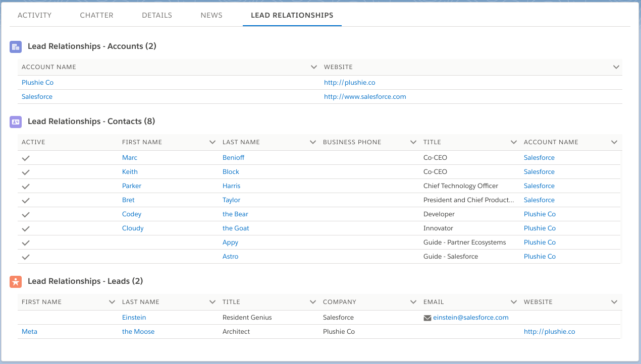
Task: Open contact first name Parker
Action: (132, 186)
